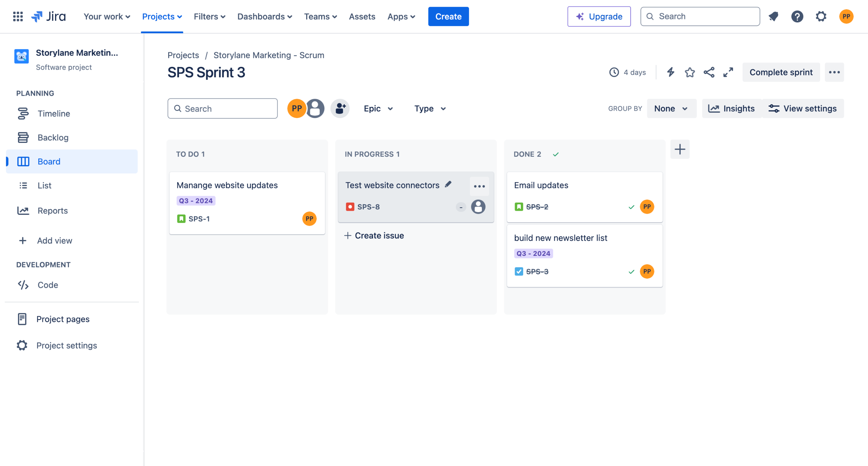This screenshot has width=868, height=466.
Task: Open the notifications bell icon
Action: 773,16
